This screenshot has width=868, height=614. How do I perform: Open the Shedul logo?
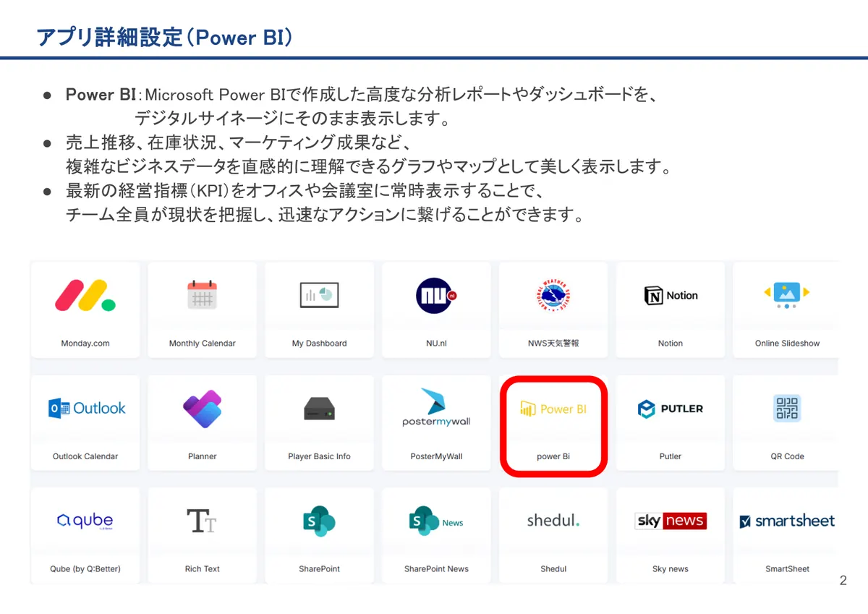pos(553,520)
